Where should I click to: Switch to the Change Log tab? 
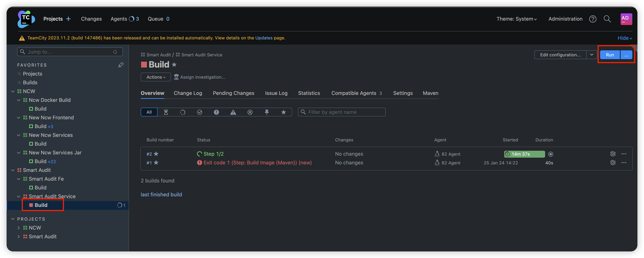[x=188, y=93]
